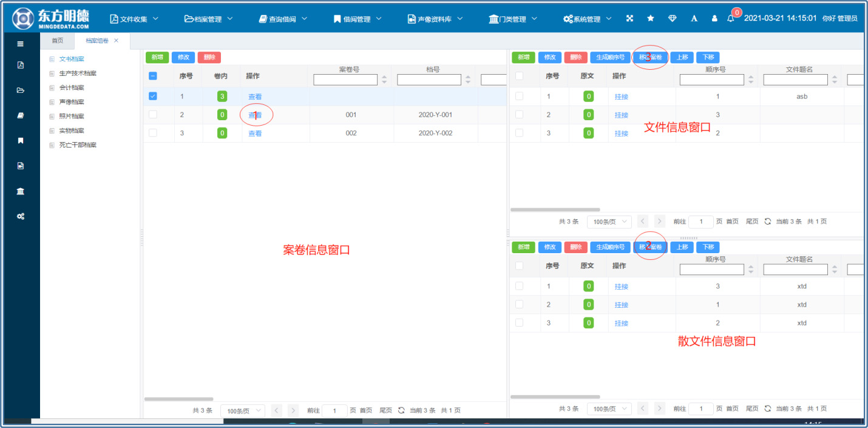Click the fullscreen expand icon in header
Viewport: 868px width, 428px height.
pos(629,19)
